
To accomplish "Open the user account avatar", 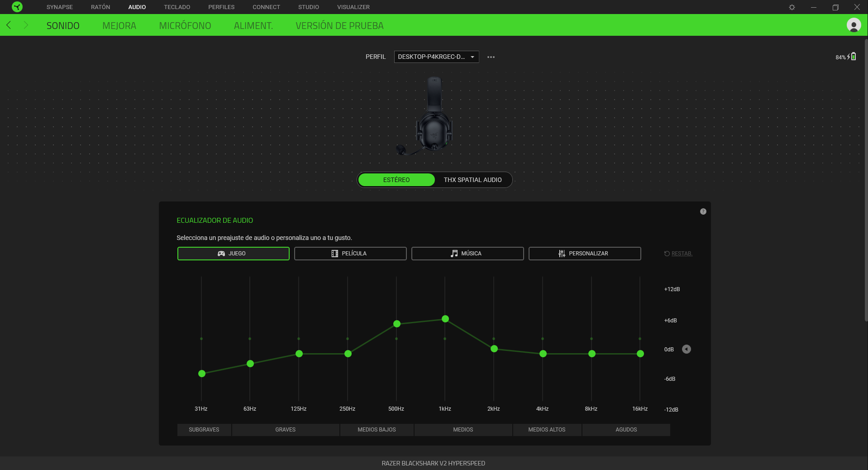I will [x=854, y=25].
